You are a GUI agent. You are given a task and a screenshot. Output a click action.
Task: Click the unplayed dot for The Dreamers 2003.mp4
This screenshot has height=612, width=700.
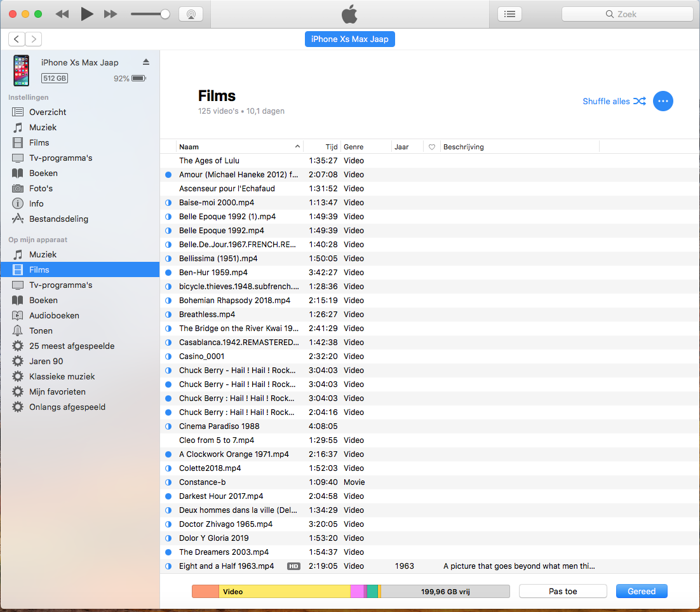168,552
